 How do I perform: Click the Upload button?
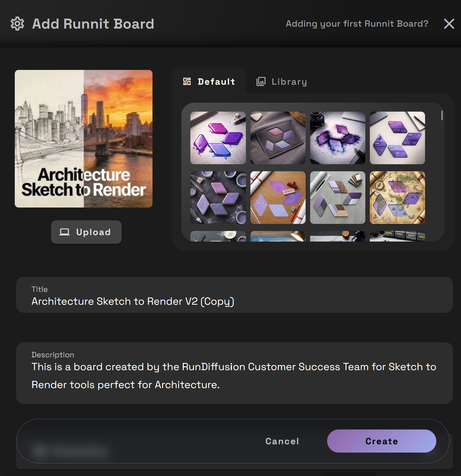[x=86, y=232]
